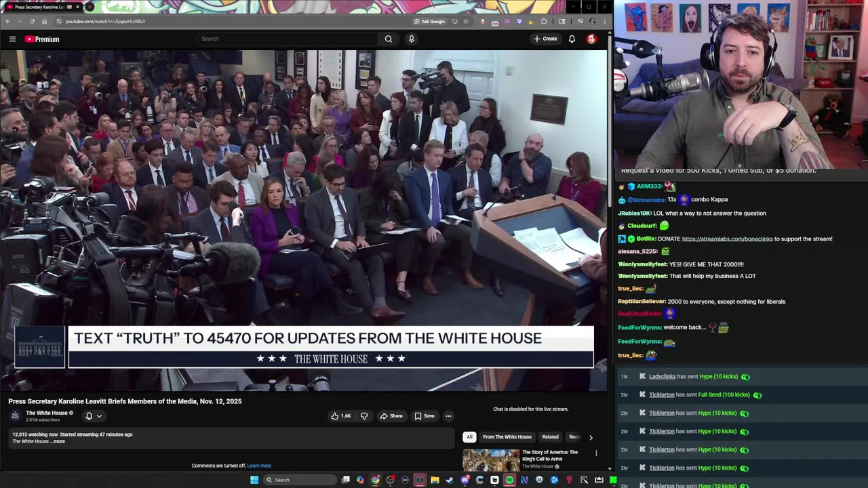Open The White House channel name link
The width and height of the screenshot is (868, 488).
click(47, 413)
